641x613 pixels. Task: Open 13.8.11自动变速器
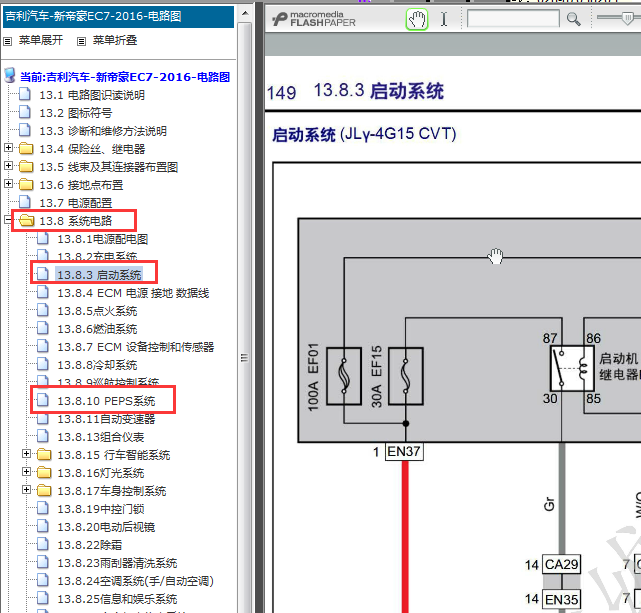coord(106,419)
